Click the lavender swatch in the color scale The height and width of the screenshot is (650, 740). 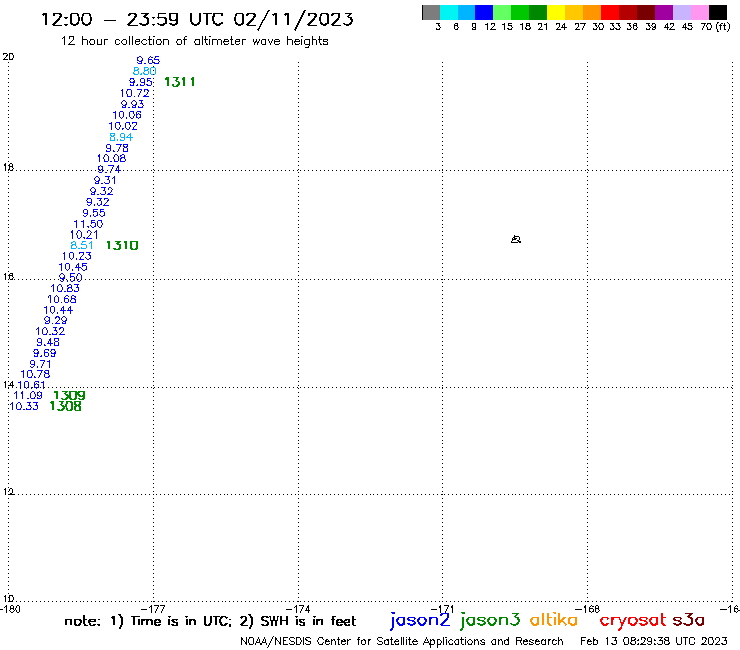coord(681,12)
